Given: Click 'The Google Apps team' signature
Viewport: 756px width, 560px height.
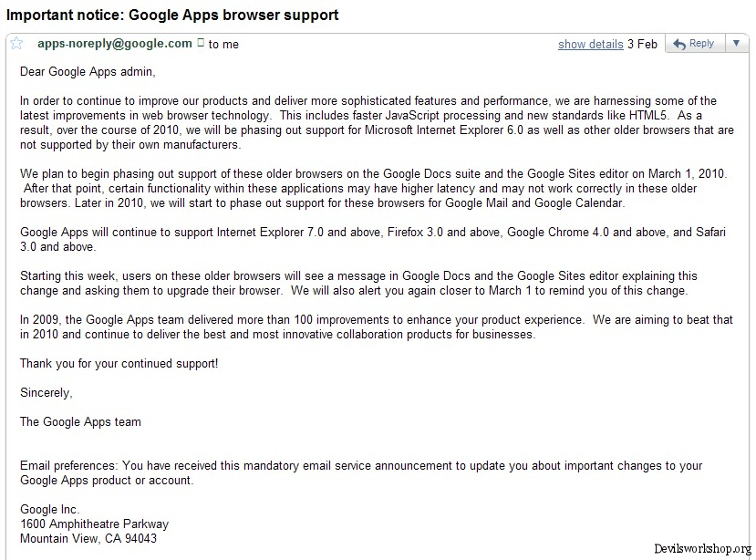Looking at the screenshot, I should click(x=80, y=421).
